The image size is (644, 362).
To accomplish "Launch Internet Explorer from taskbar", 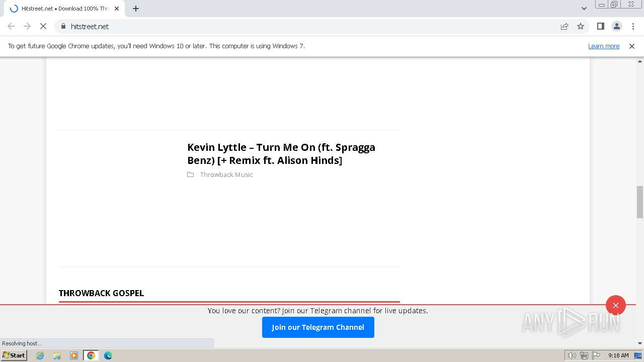I will (x=40, y=355).
